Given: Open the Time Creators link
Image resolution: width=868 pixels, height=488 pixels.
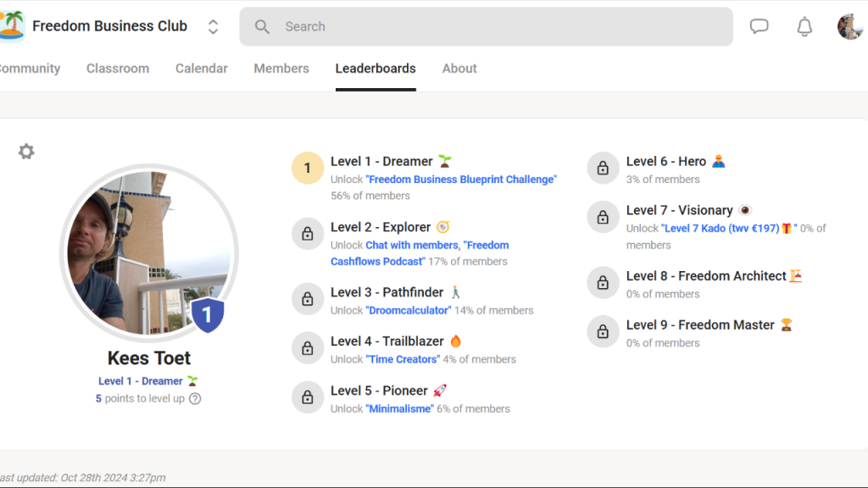Looking at the screenshot, I should click(403, 359).
